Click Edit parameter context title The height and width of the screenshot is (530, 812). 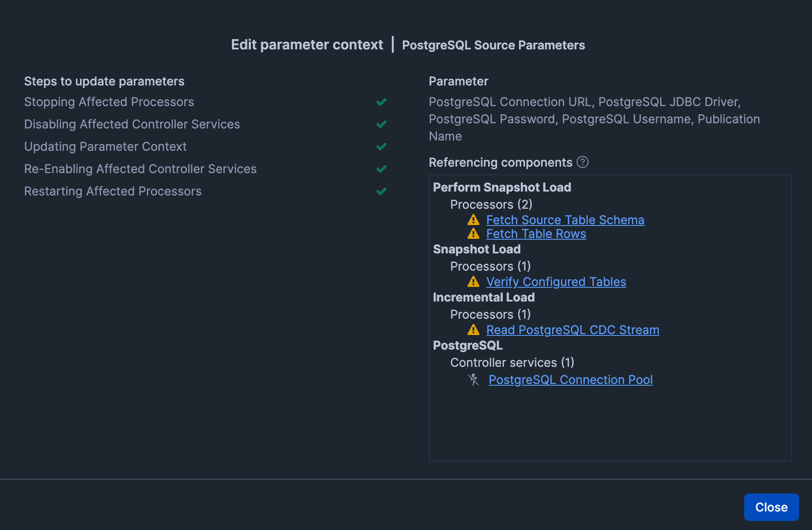307,45
